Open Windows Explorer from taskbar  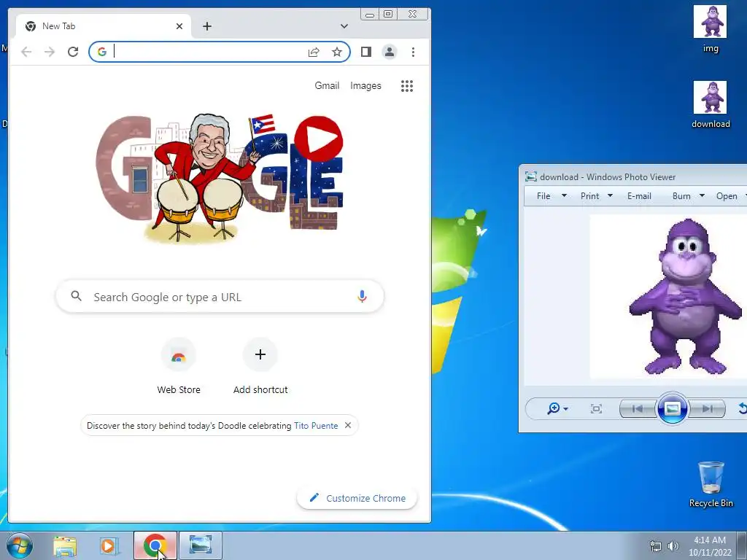(64, 545)
